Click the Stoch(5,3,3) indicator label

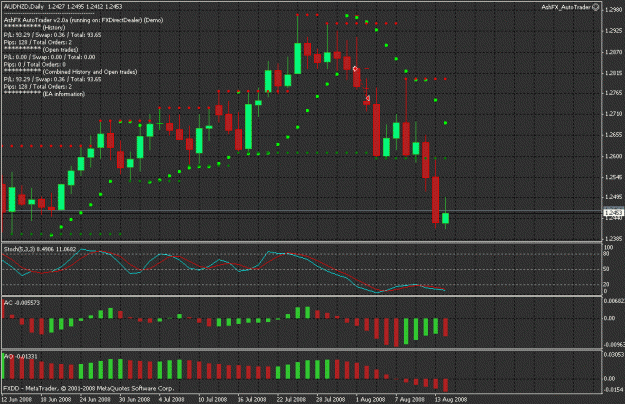click(x=40, y=249)
